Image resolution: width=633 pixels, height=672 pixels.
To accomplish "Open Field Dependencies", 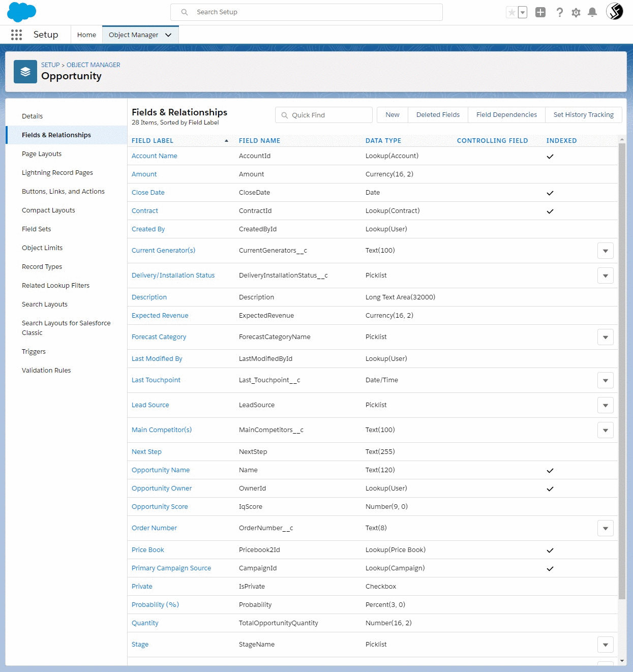I will pyautogui.click(x=506, y=115).
